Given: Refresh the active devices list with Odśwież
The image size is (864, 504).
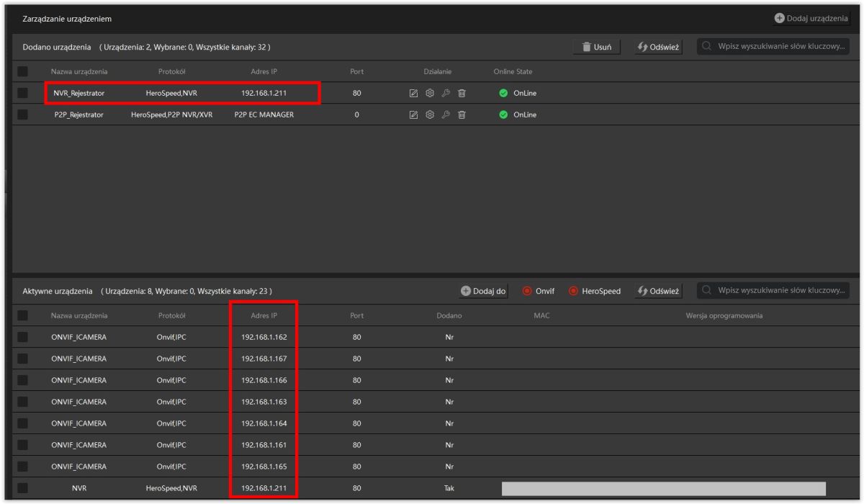Looking at the screenshot, I should [x=658, y=291].
